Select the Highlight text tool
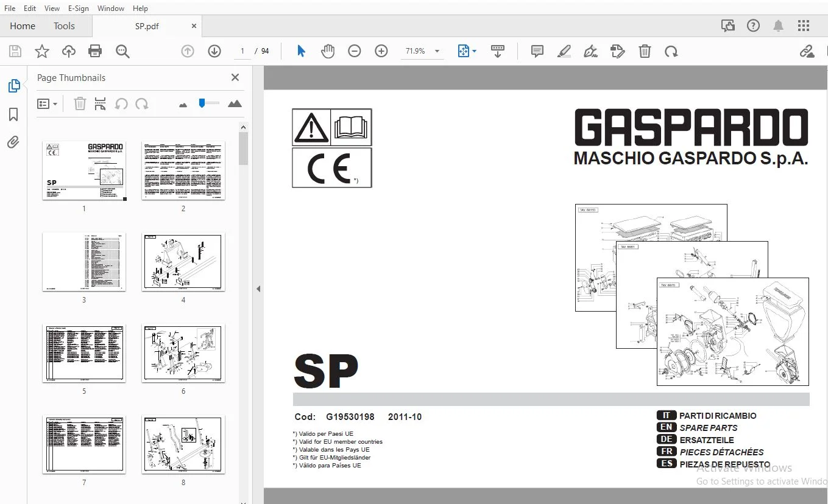This screenshot has width=828, height=504. point(564,52)
